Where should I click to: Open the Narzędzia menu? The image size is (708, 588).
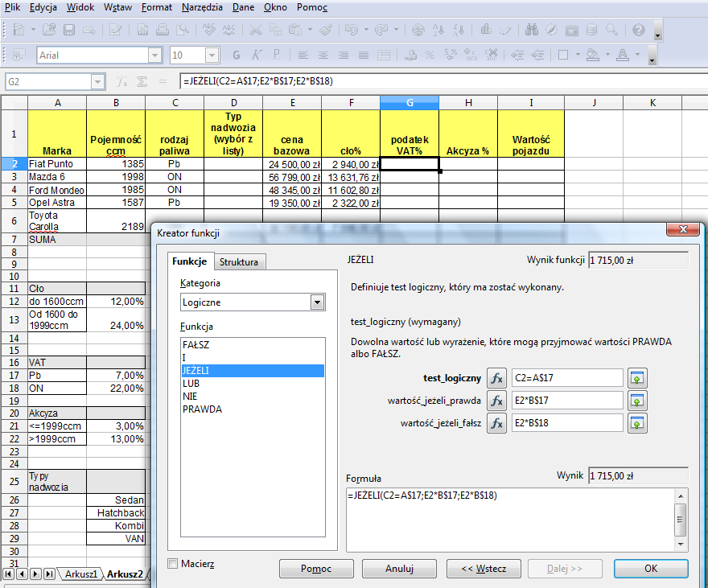pos(202,7)
